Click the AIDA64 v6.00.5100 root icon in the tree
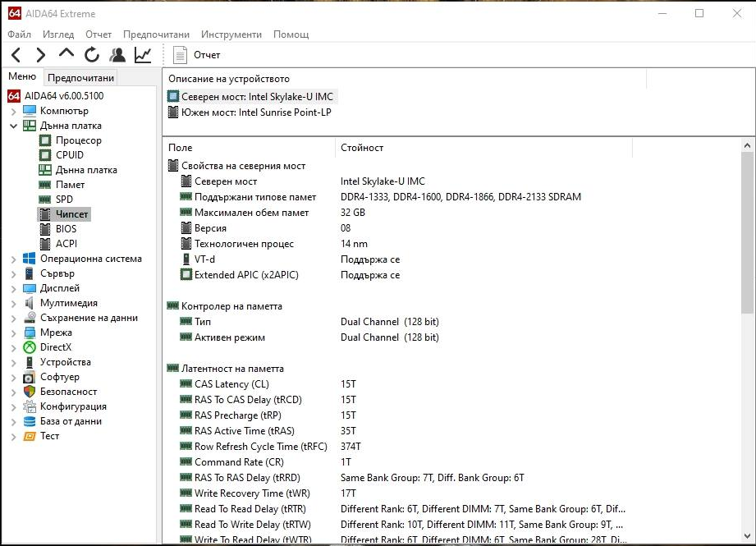Viewport: 756px width, 546px height. (14, 95)
